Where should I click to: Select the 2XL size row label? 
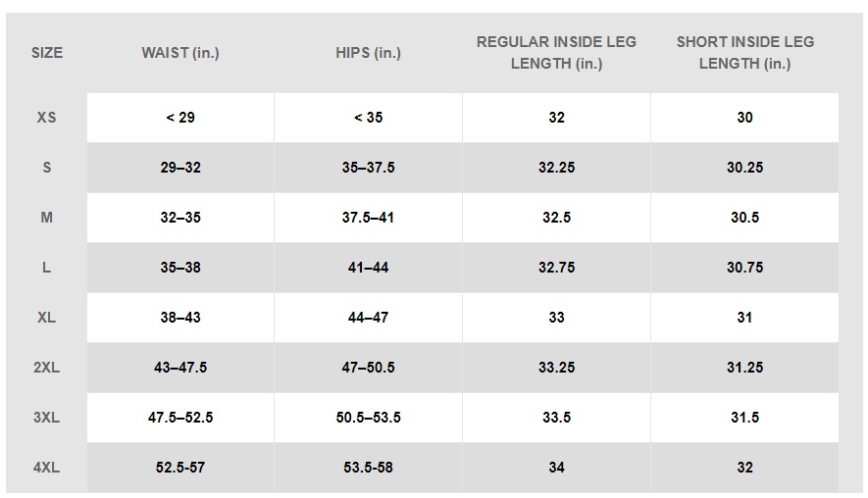(x=46, y=368)
